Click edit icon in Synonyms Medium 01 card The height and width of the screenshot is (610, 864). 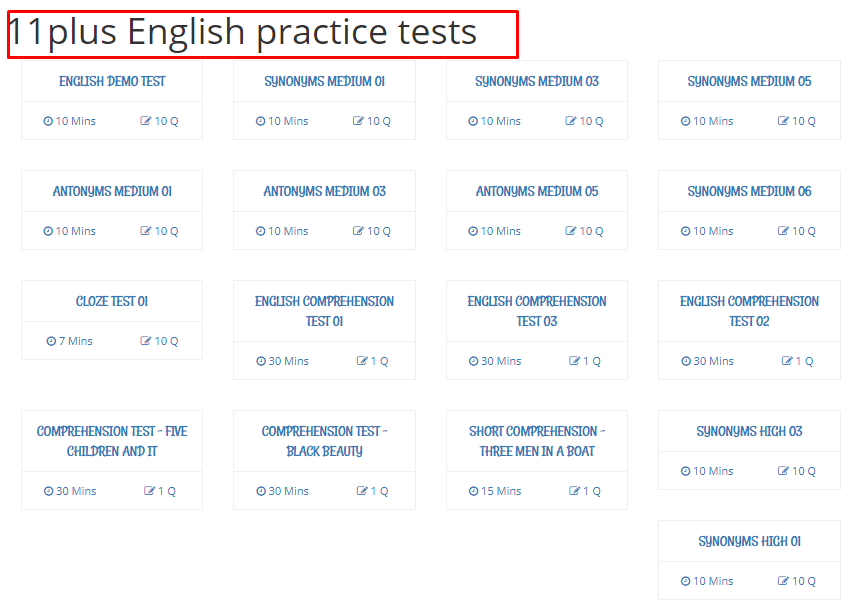(x=359, y=121)
